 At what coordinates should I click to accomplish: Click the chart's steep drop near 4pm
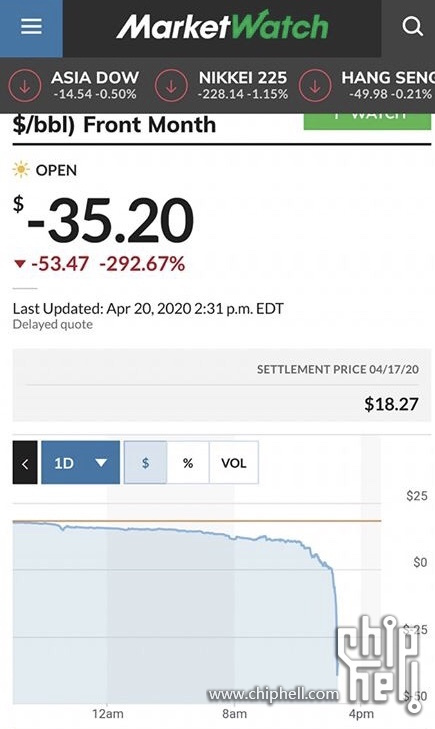pyautogui.click(x=335, y=618)
